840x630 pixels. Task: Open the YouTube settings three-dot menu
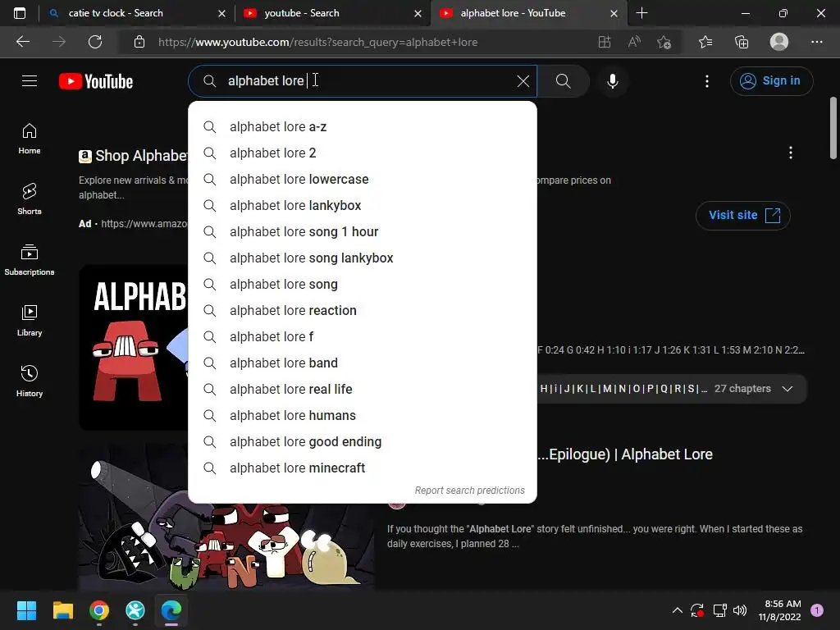click(707, 81)
